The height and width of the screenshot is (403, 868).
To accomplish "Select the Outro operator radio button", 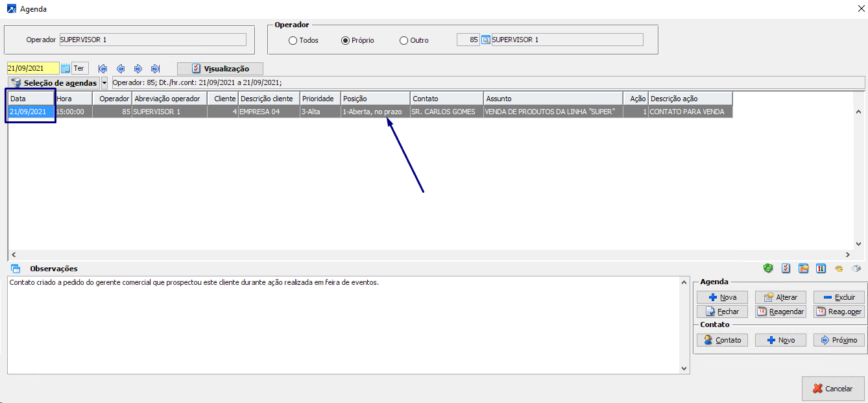I will [x=404, y=40].
